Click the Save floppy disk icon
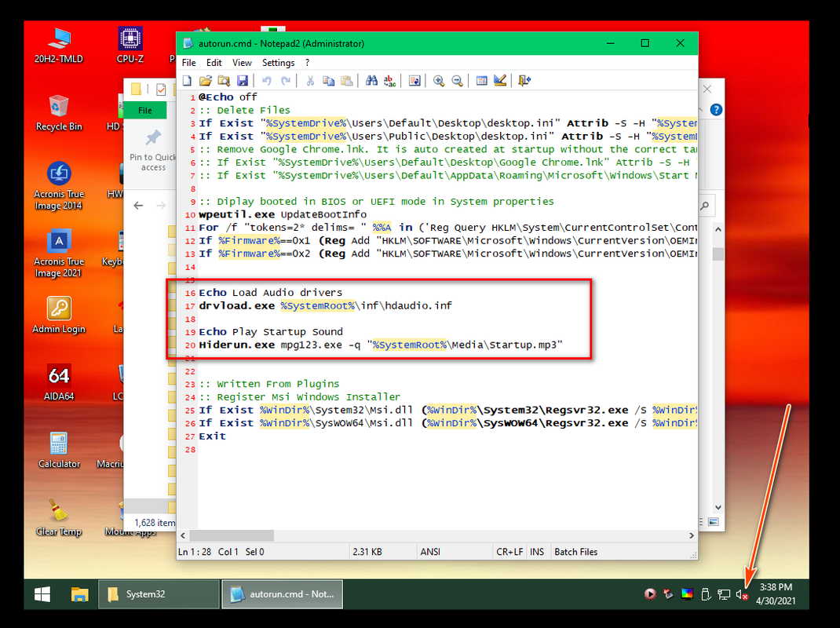The image size is (840, 628). point(242,80)
